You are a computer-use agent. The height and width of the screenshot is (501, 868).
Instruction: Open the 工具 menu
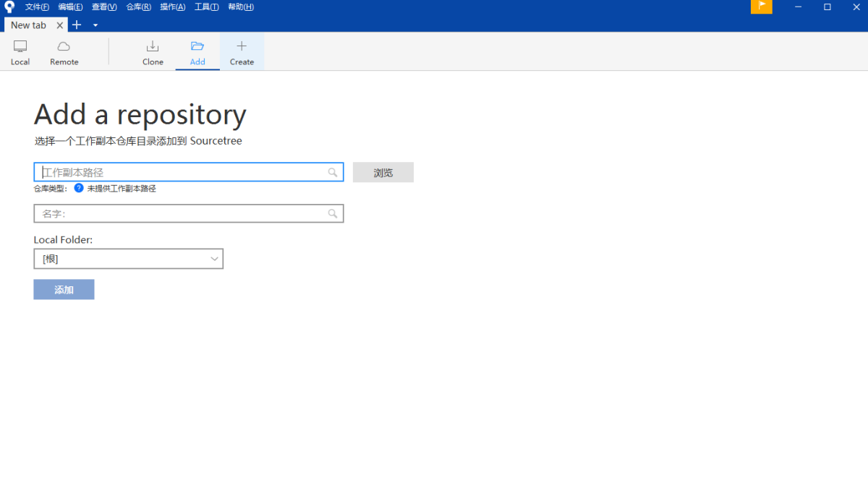point(206,7)
